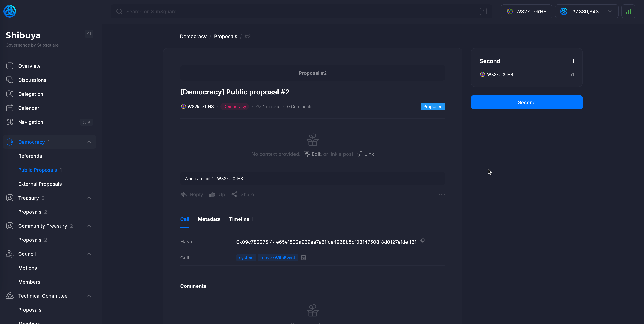The height and width of the screenshot is (324, 644).
Task: Click the Shibuya logo in top-left
Action: click(10, 12)
